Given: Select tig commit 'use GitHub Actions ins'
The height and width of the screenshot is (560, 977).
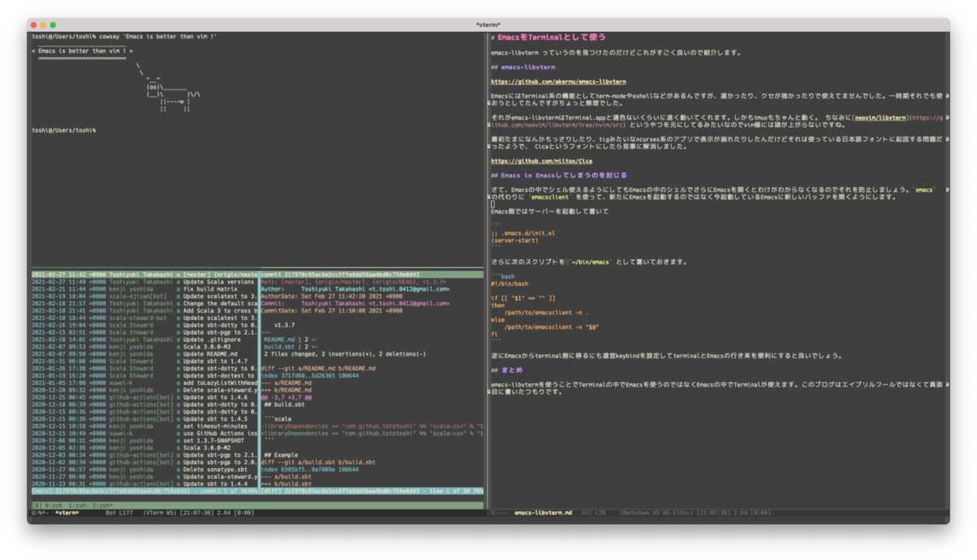Looking at the screenshot, I should (145, 434).
